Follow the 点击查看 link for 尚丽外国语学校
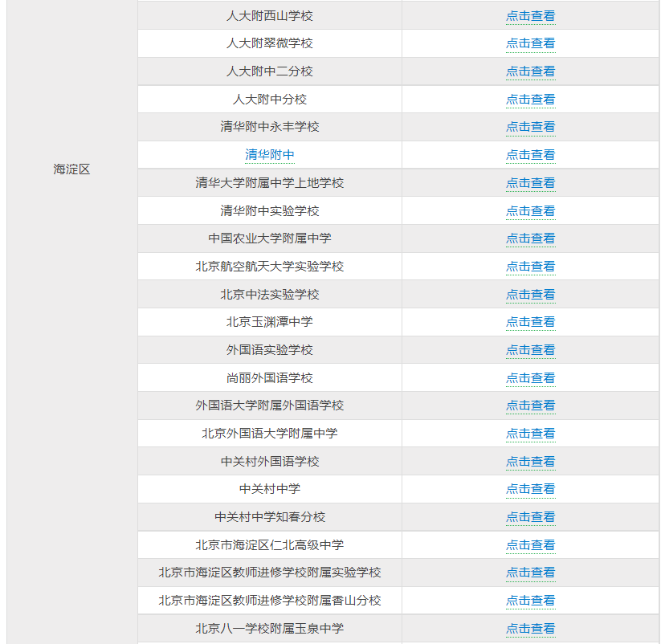Image resolution: width=665 pixels, height=644 pixels. tap(531, 377)
